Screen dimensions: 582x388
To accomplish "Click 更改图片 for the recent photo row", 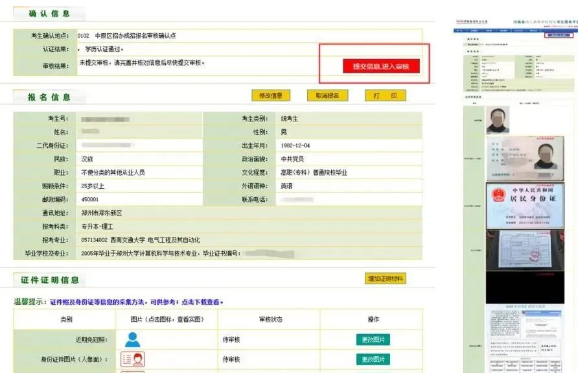I will click(373, 339).
